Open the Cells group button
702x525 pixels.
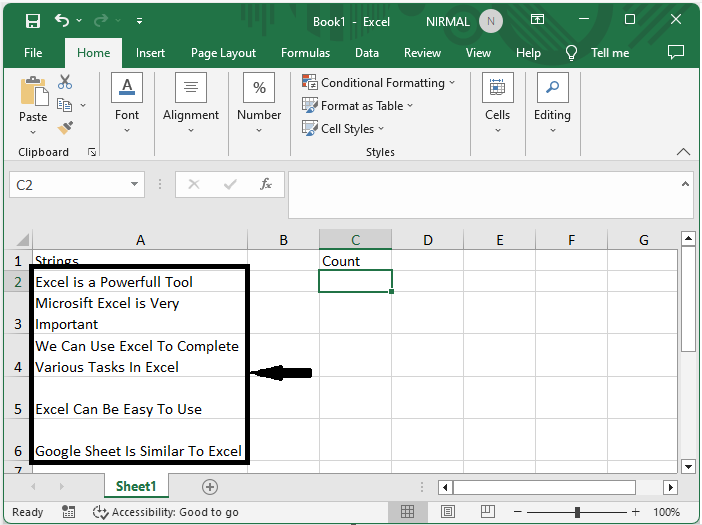click(497, 103)
